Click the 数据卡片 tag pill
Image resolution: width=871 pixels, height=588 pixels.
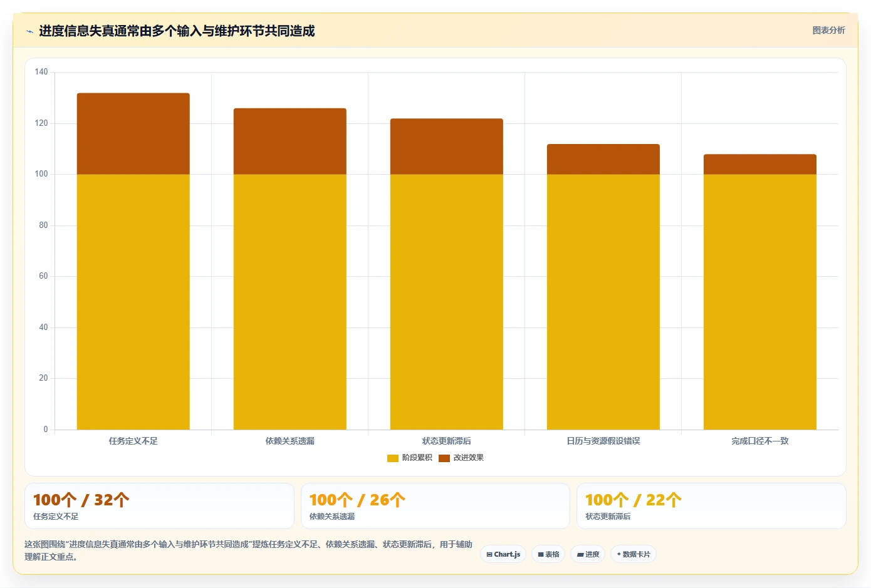tap(633, 554)
